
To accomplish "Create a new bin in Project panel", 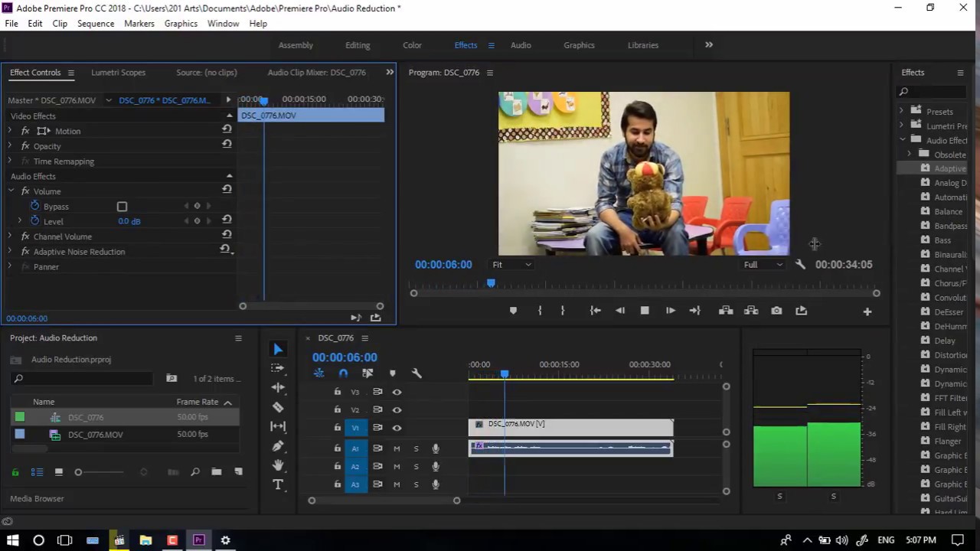I will point(217,472).
